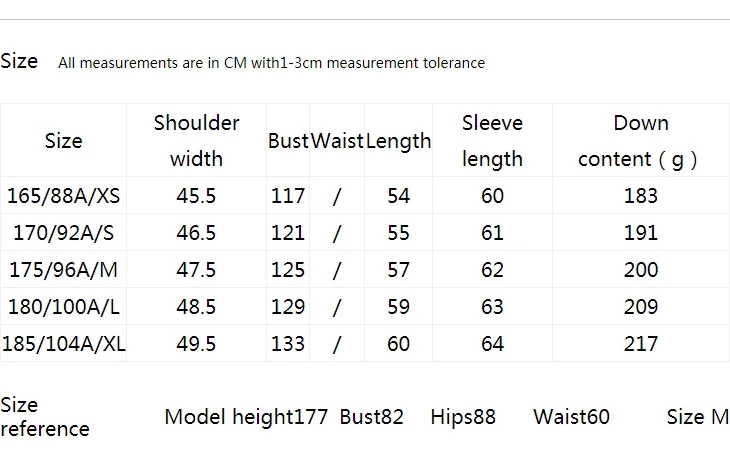The width and height of the screenshot is (730, 462).
Task: Select the 185/104A/XL size row label
Action: click(x=64, y=344)
